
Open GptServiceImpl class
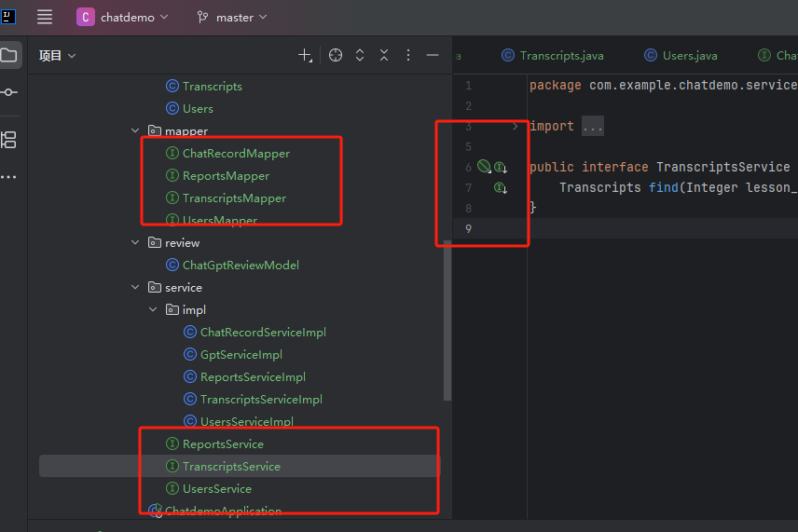click(x=241, y=355)
